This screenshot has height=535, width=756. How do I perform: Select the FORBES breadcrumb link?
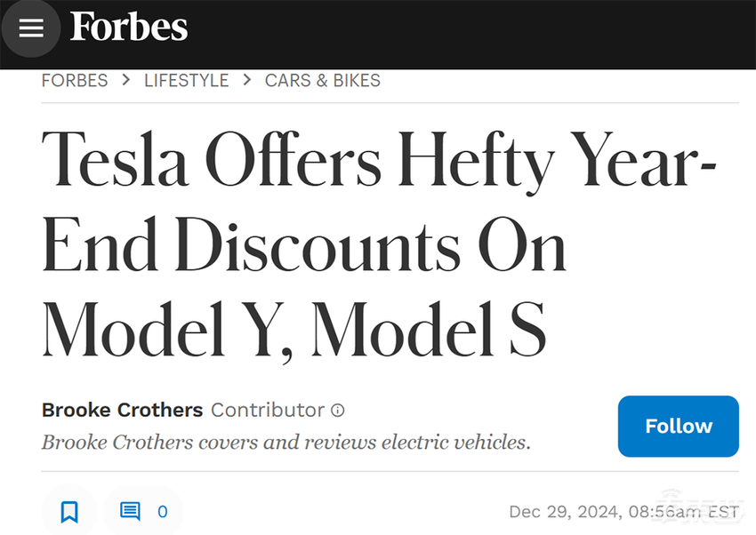(75, 80)
